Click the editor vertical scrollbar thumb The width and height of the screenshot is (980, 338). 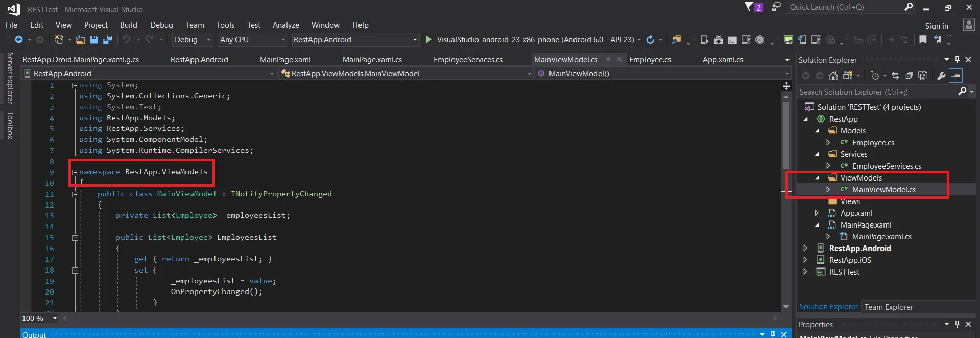point(786,136)
